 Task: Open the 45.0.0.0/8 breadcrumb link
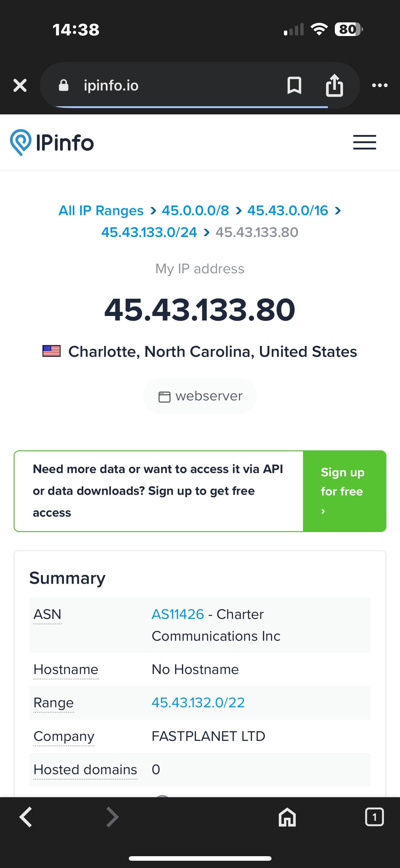tap(195, 211)
